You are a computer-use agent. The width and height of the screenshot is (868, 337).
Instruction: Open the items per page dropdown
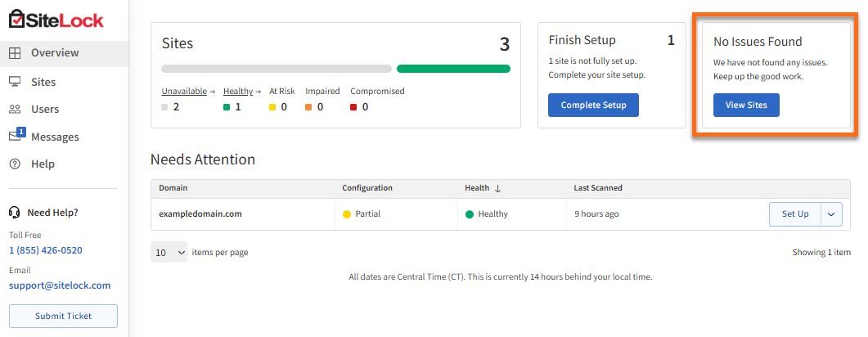tap(169, 253)
